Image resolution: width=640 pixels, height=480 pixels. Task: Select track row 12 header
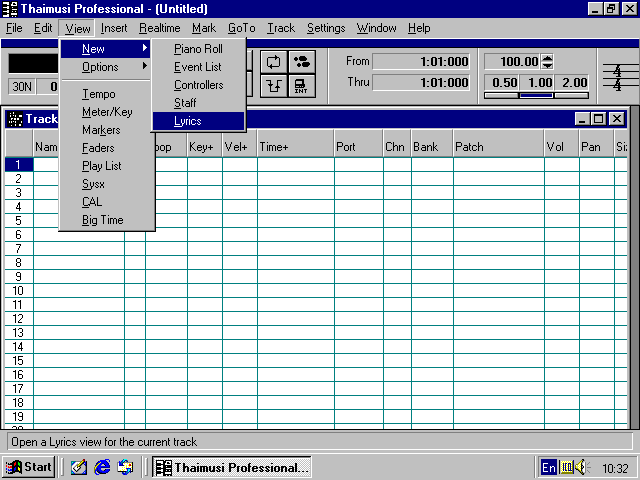(x=19, y=319)
